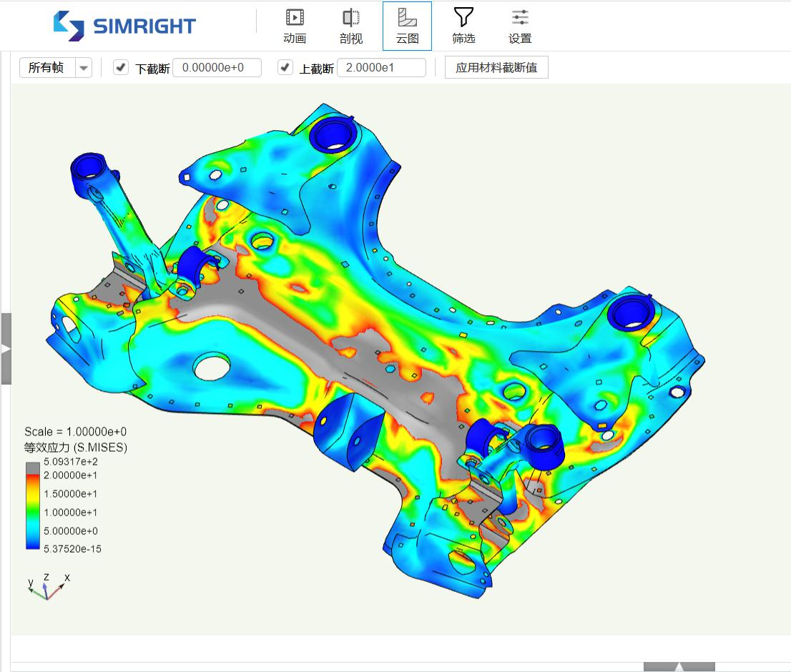Select the 剖视 section view tool

[350, 26]
